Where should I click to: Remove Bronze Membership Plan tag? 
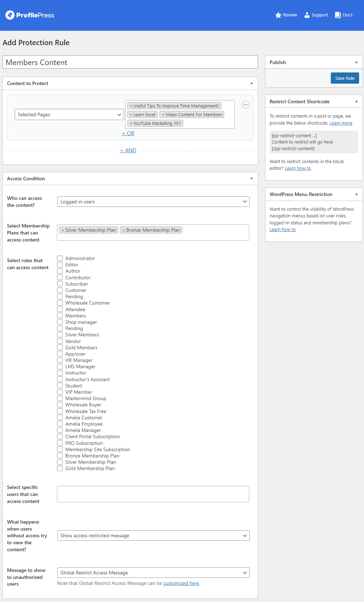click(124, 230)
